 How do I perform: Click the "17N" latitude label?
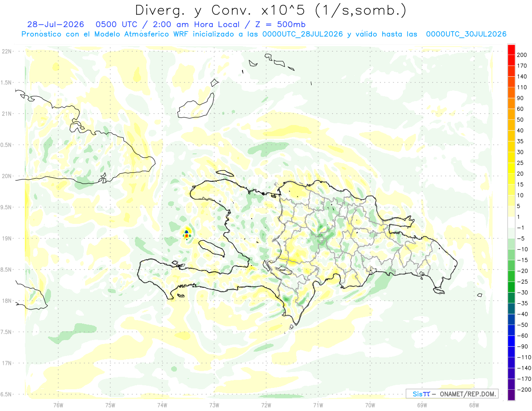click(6, 363)
